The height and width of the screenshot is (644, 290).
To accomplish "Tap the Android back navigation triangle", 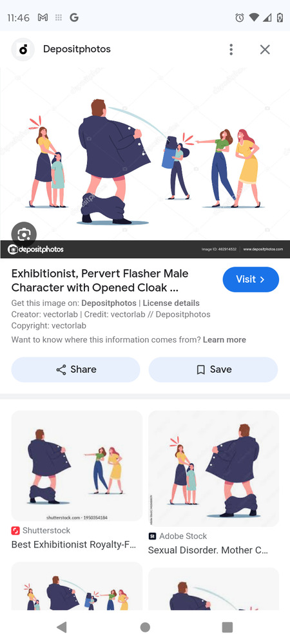I will (62, 627).
